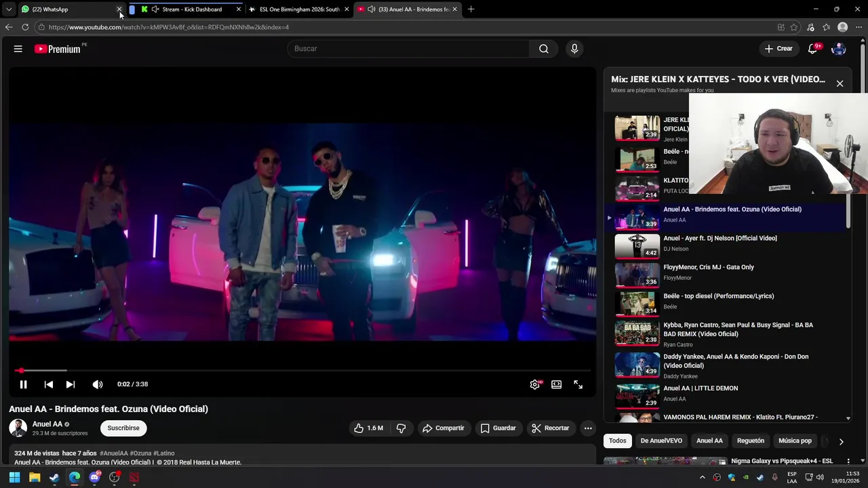Go to the YouTube Premium home logo
Screen dimensions: 868x488
tap(58, 49)
